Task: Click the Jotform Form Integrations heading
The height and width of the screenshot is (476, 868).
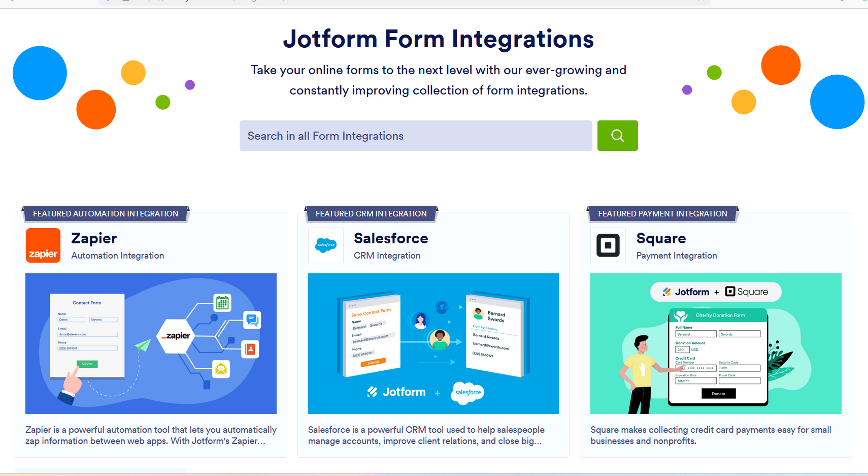Action: pos(439,39)
